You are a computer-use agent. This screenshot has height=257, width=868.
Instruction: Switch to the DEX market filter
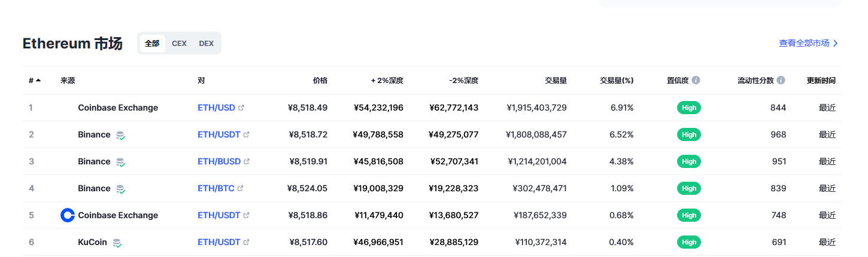206,43
